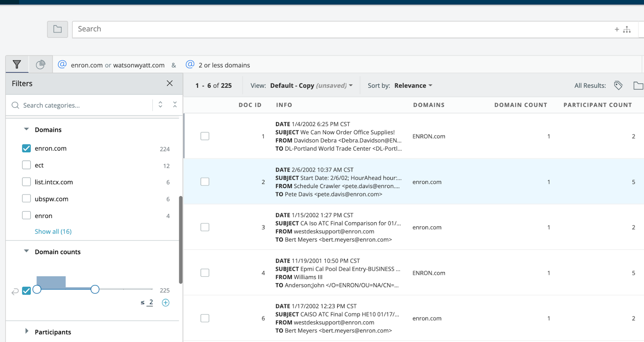Select the funnel Filters tab
The image size is (644, 342).
(17, 64)
